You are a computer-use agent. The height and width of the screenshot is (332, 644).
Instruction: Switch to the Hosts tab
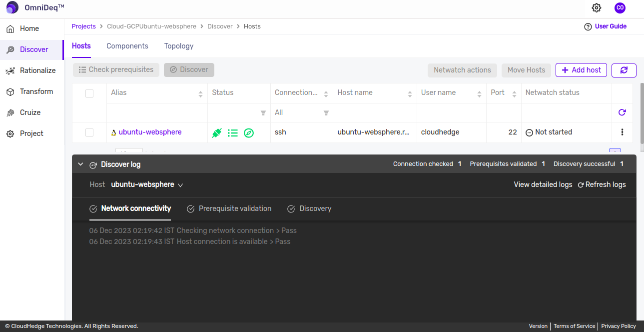(x=81, y=46)
